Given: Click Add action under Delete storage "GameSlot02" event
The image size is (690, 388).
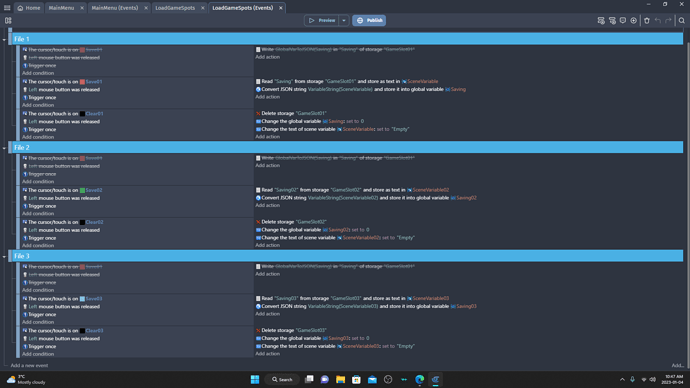Looking at the screenshot, I should click(x=268, y=245).
